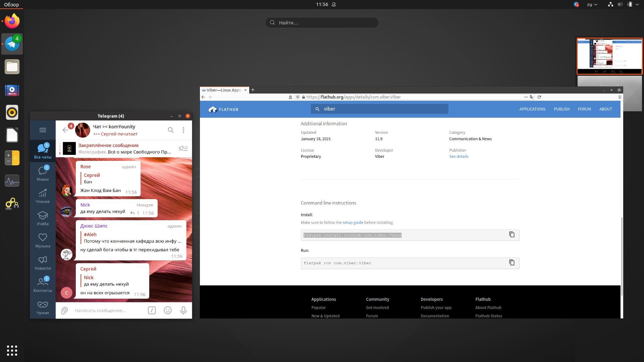The width and height of the screenshot is (644, 362).
Task: Open the ru keyboard layout menu
Action: coord(592,5)
